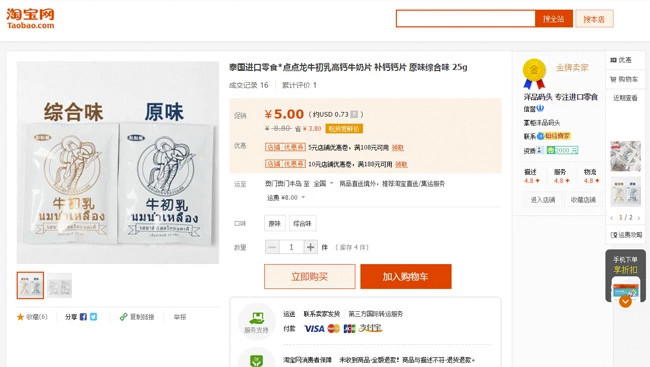Image resolution: width=650 pixels, height=367 pixels.
Task: Open shopping cart icon in sidebar
Action: click(x=613, y=79)
